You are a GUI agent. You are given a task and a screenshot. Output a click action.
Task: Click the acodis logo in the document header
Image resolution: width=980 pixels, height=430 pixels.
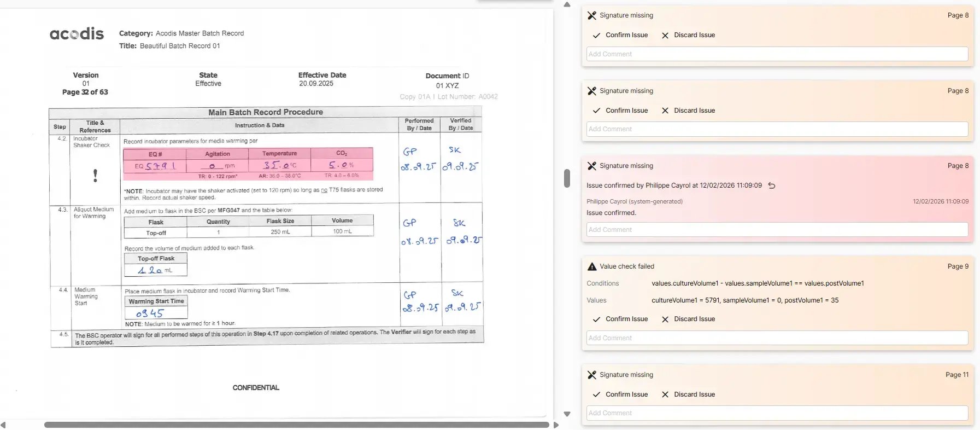point(77,34)
